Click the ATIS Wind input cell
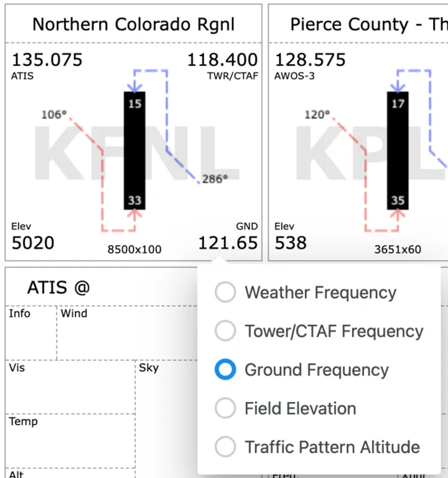The height and width of the screenshot is (478, 448). (124, 336)
